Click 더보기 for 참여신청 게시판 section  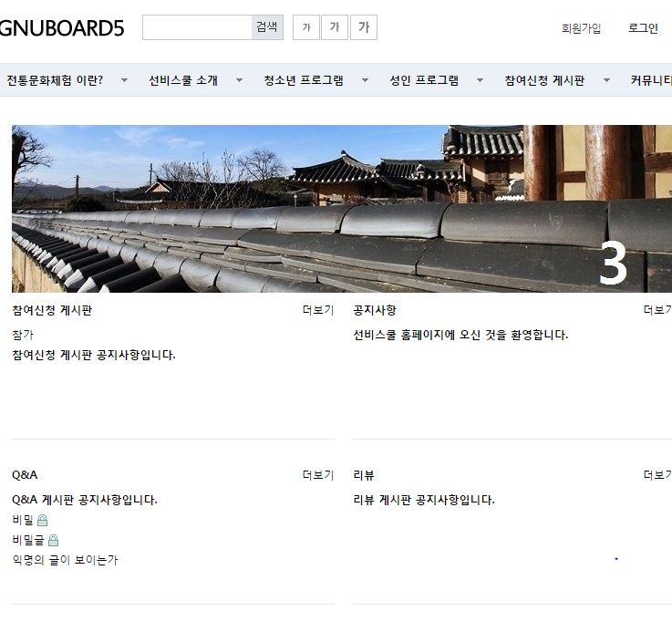tap(318, 310)
